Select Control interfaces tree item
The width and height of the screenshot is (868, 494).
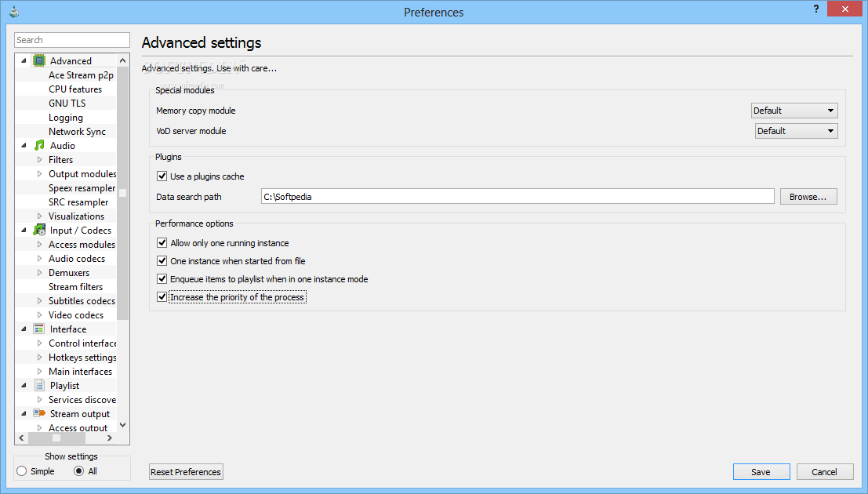tap(82, 343)
